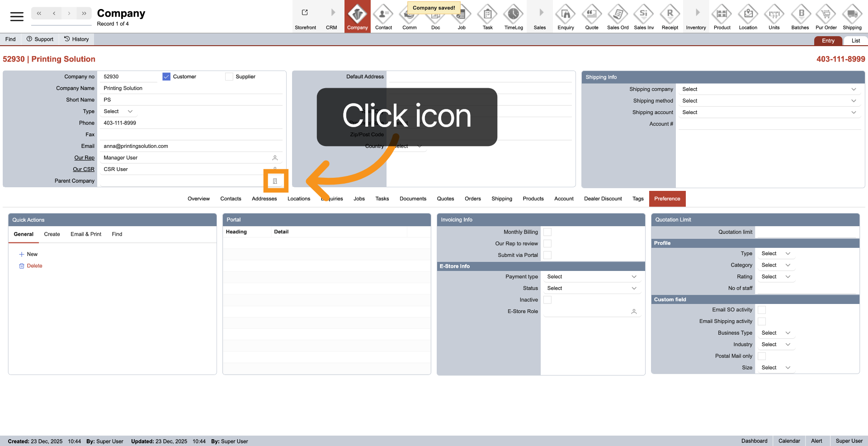Tick the Monthly Billing checkbox
Screen dimensions: 868x446
[547, 232]
